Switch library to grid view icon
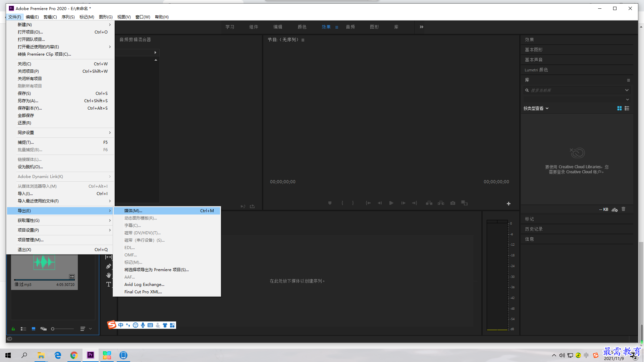 tap(620, 108)
